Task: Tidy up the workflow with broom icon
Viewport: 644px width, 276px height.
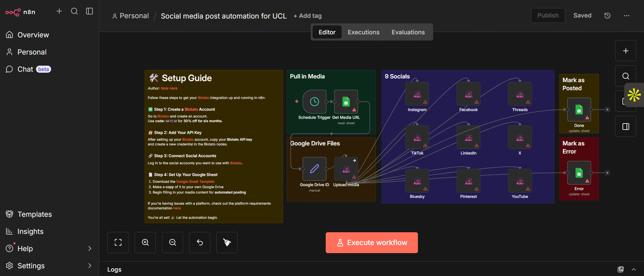Action: (227, 242)
